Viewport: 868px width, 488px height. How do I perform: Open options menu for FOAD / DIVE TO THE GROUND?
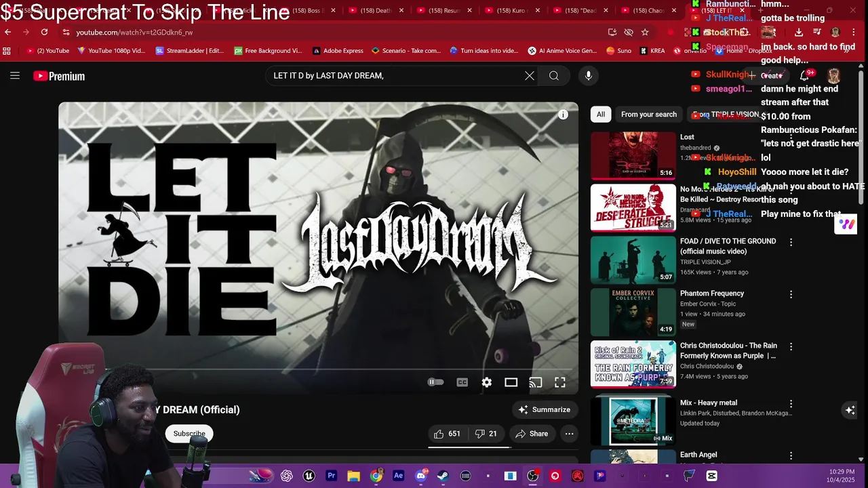[x=791, y=242]
